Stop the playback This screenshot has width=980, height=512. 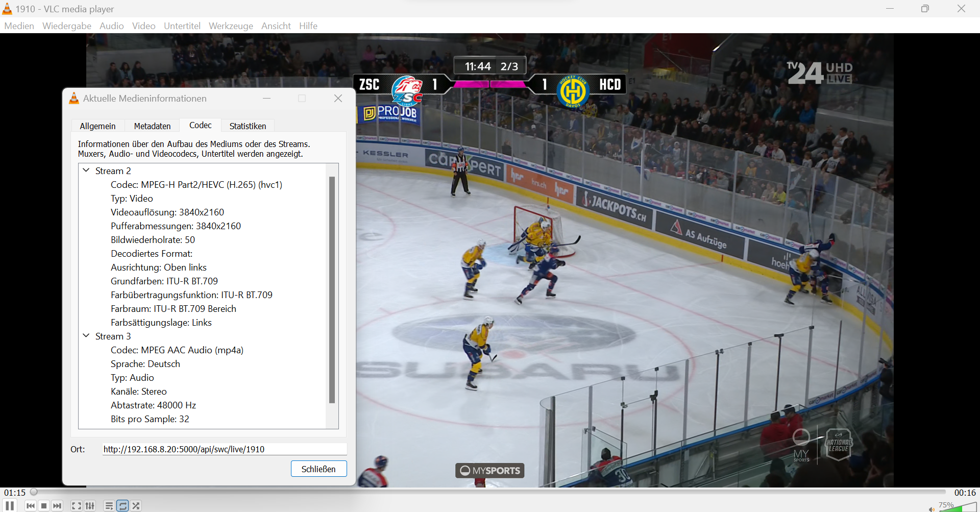(x=44, y=506)
